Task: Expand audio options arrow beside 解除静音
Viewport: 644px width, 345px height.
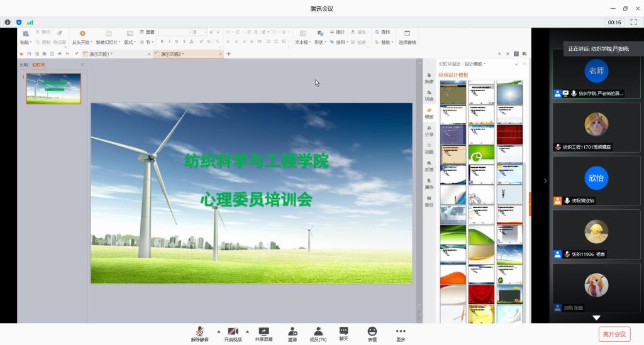Action: pyautogui.click(x=219, y=331)
